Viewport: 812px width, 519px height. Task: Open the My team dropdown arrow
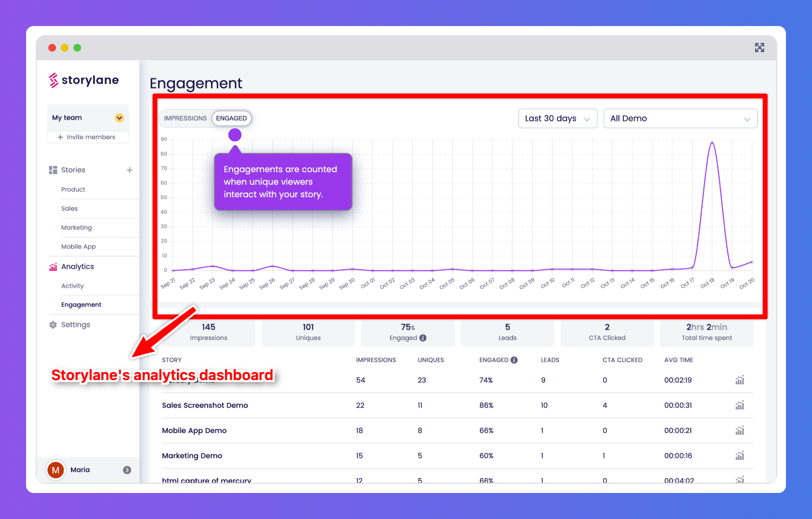119,118
